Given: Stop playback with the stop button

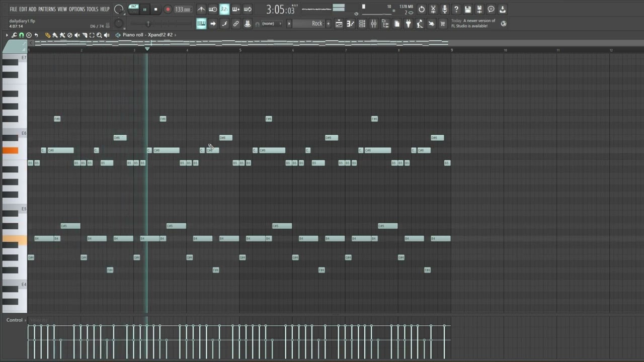Looking at the screenshot, I should point(156,9).
